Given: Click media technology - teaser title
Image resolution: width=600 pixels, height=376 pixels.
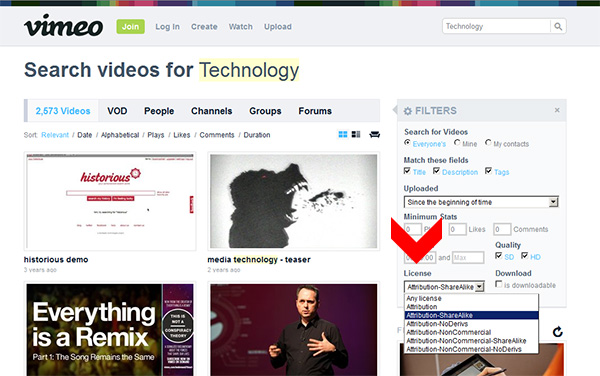Looking at the screenshot, I should [259, 260].
